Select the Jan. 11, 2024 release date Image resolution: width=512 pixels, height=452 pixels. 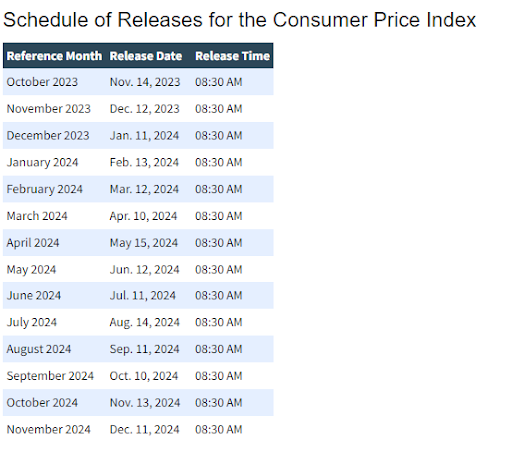(144, 136)
